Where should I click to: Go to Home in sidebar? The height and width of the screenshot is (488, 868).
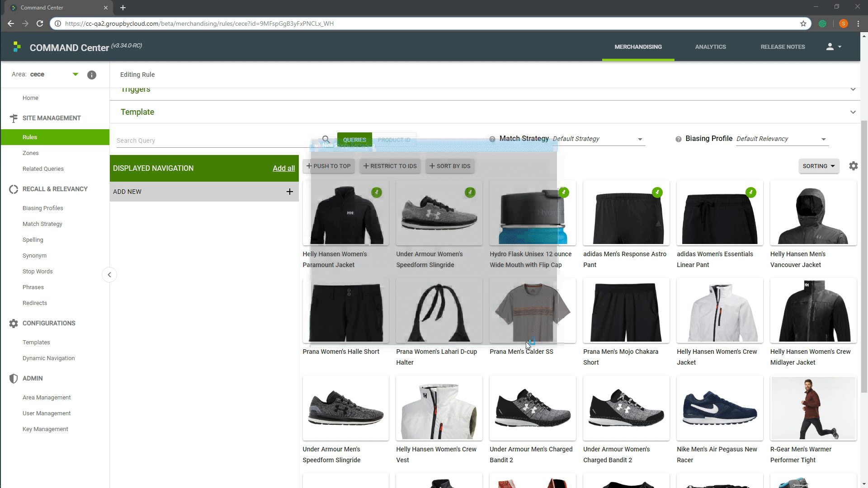[x=30, y=98]
